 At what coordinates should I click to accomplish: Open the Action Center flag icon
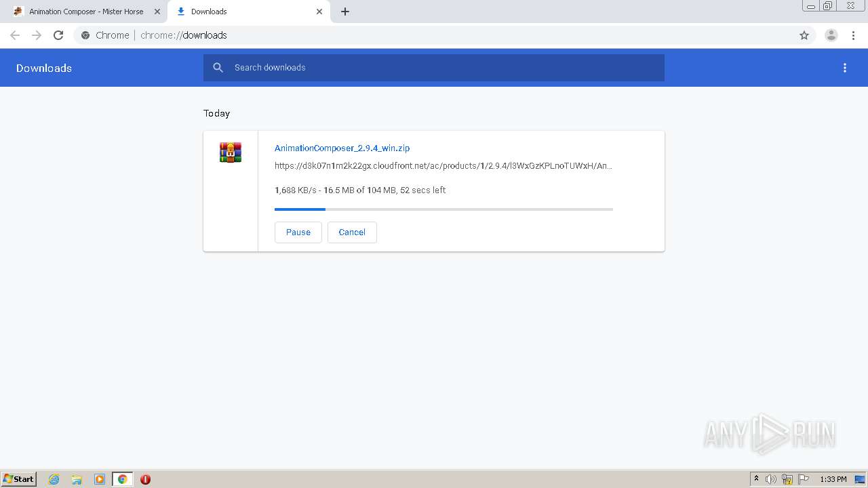[x=804, y=479]
